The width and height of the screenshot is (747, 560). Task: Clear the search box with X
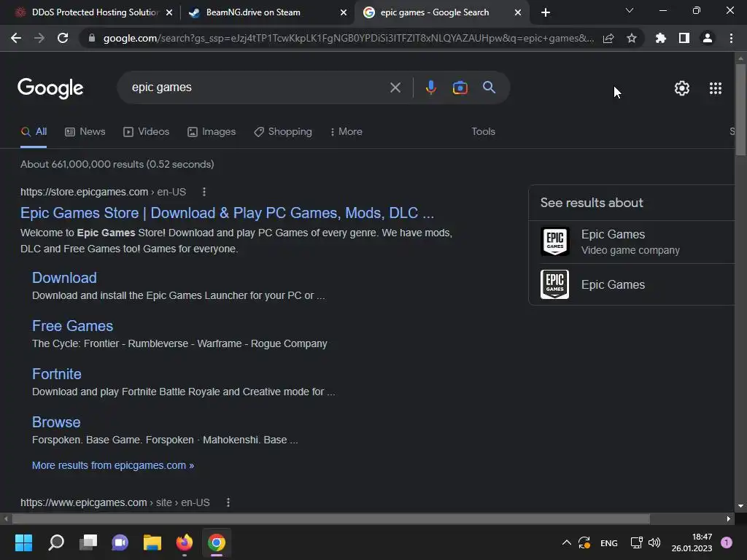[x=395, y=87]
